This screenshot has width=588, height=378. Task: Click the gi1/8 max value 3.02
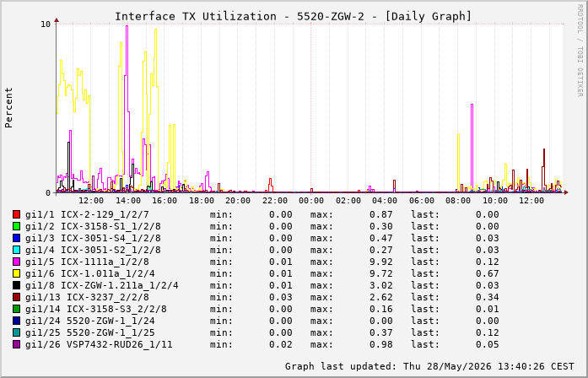381,285
